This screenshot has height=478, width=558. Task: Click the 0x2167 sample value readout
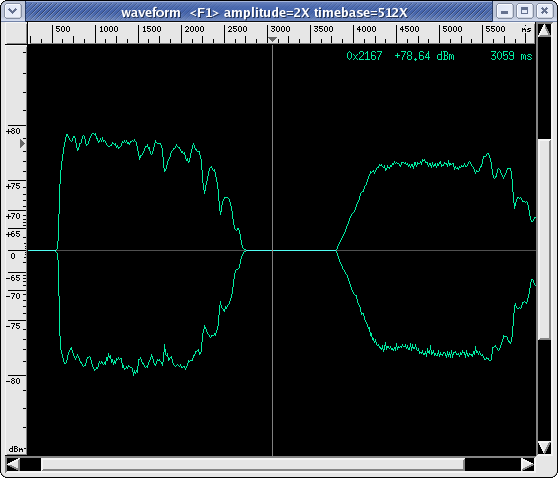click(x=364, y=56)
